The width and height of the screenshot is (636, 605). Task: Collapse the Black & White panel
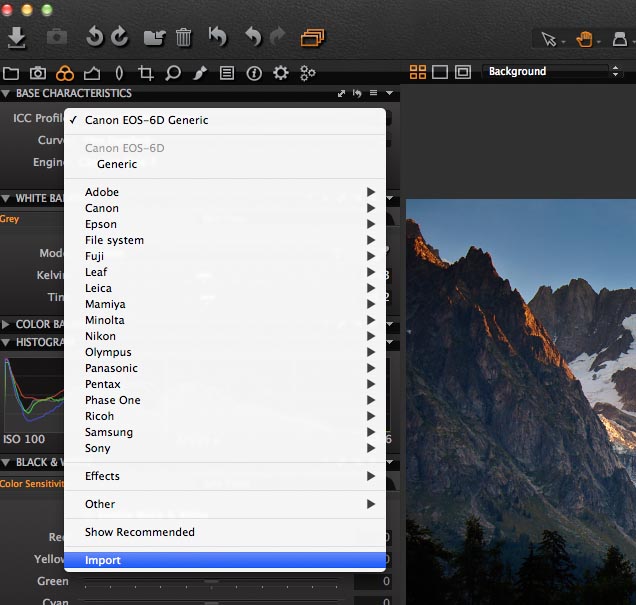6,463
